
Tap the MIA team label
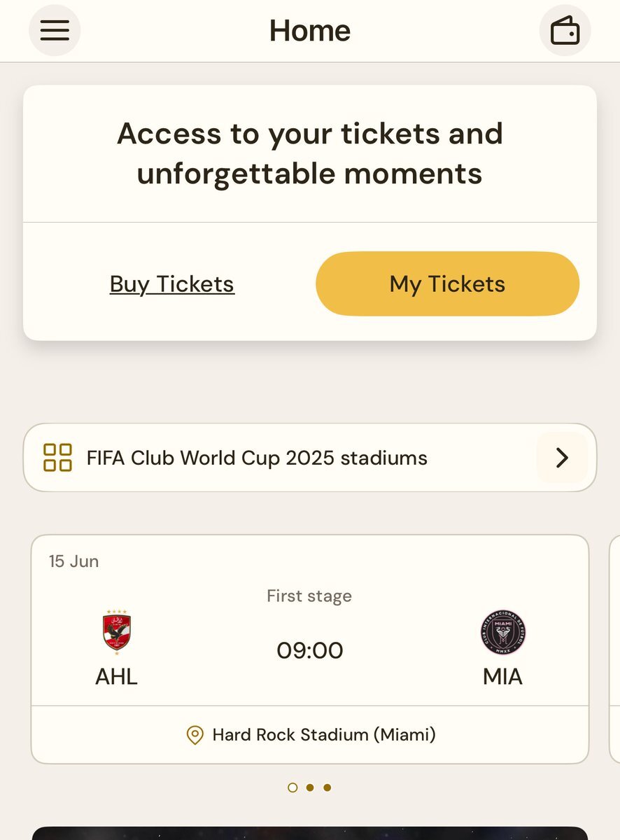(503, 677)
